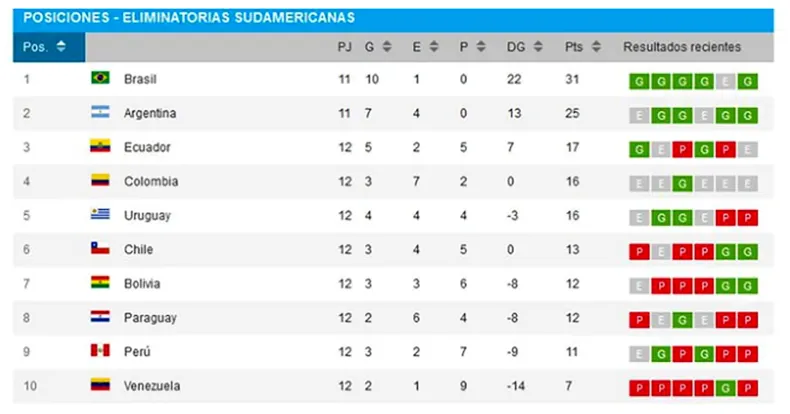Screen dimensions: 790x414
Task: Click Brasil's gray E draw result box
Action: click(x=726, y=82)
